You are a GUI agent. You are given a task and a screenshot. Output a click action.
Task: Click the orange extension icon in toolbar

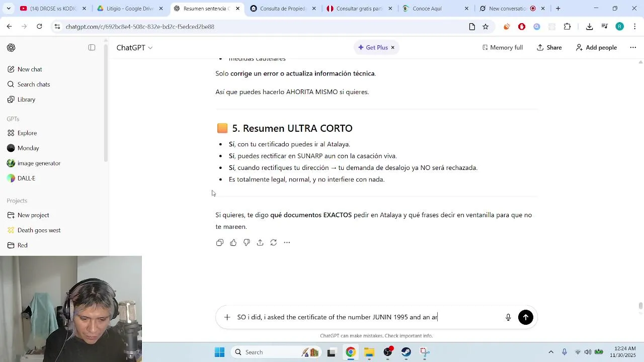507,27
